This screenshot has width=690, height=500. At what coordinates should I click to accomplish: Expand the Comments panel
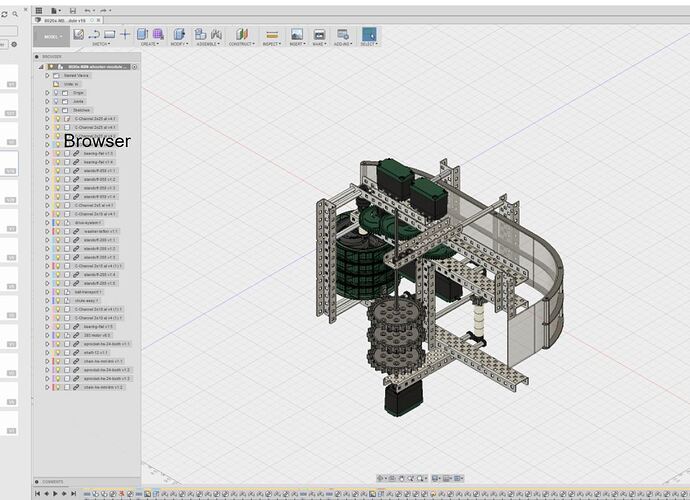click(x=37, y=482)
